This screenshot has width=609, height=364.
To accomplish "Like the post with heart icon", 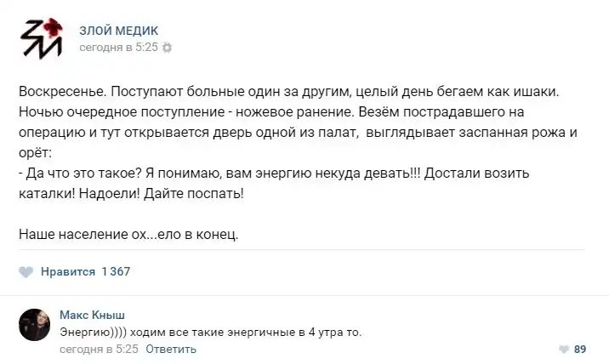I will 26,272.
